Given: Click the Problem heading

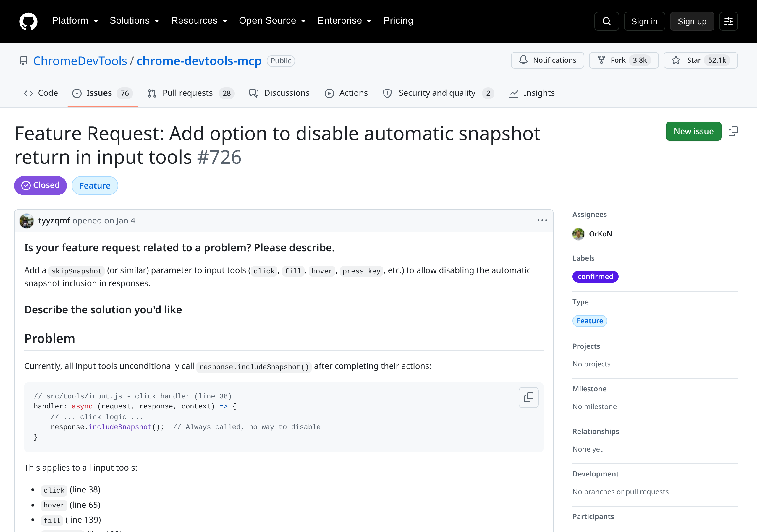Looking at the screenshot, I should pos(50,338).
